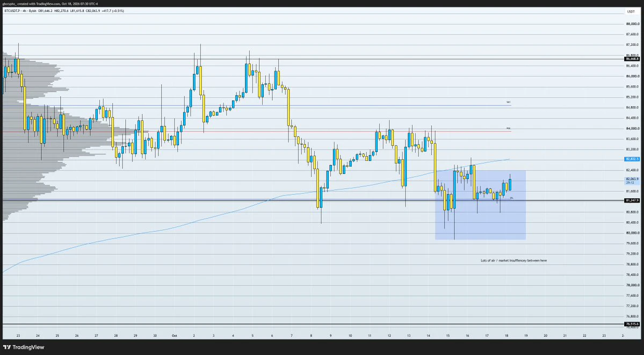The height and width of the screenshot is (355, 644).
Task: Click the blue 82,832.5 moving average price label
Action: [632, 159]
